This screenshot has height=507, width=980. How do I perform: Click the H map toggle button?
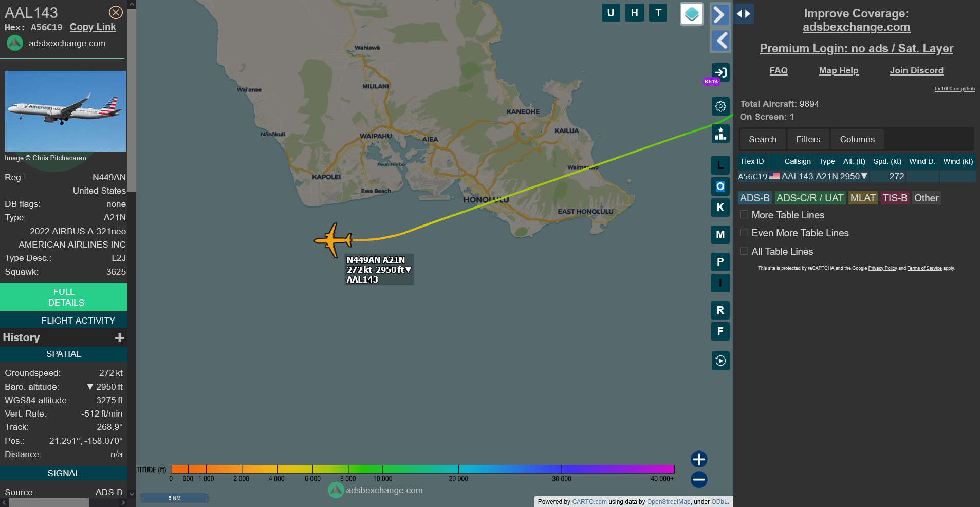click(x=635, y=13)
